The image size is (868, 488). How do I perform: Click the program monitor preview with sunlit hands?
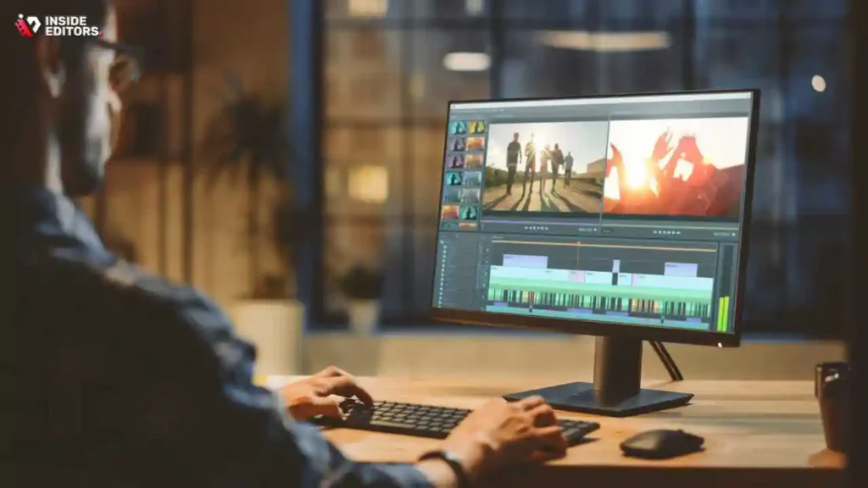(x=676, y=166)
